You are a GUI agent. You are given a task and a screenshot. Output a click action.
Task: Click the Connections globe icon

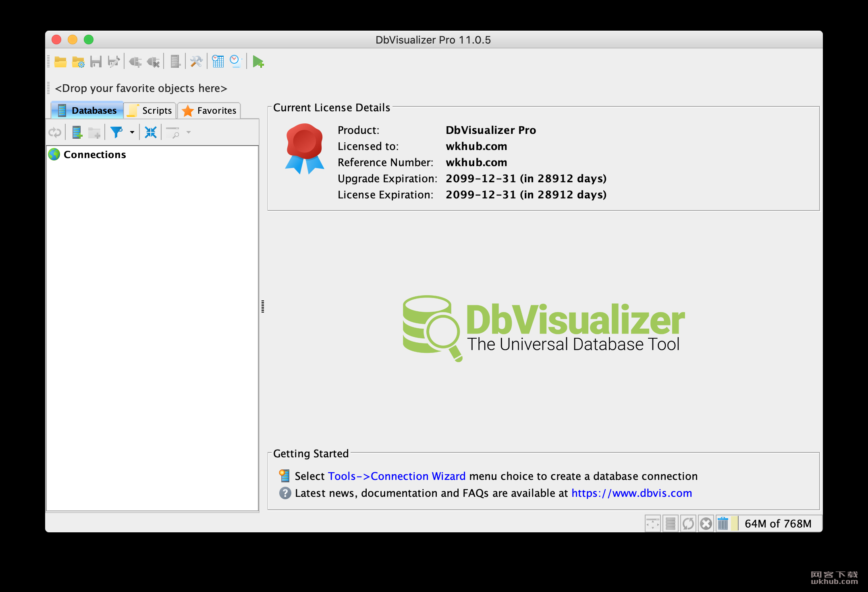tap(54, 154)
